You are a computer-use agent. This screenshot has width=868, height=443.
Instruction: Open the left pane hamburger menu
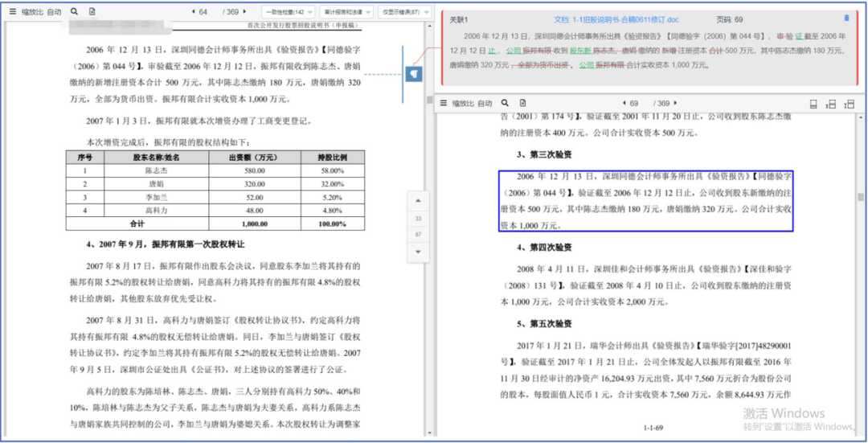point(12,11)
